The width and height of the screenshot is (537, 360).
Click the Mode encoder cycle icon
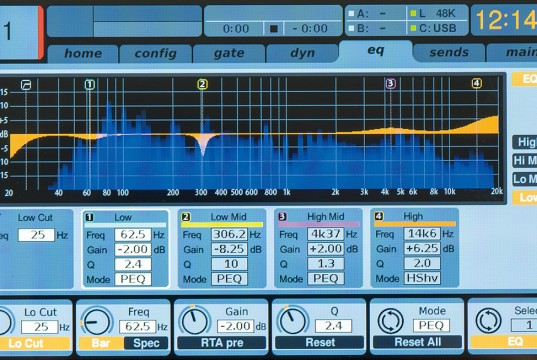[x=390, y=321]
